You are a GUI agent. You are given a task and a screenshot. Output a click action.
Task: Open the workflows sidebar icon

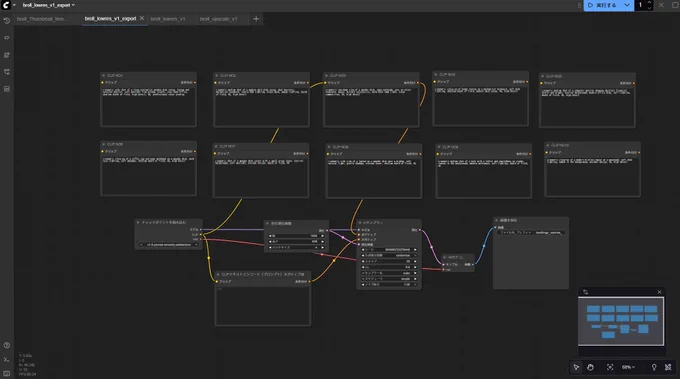(7, 72)
